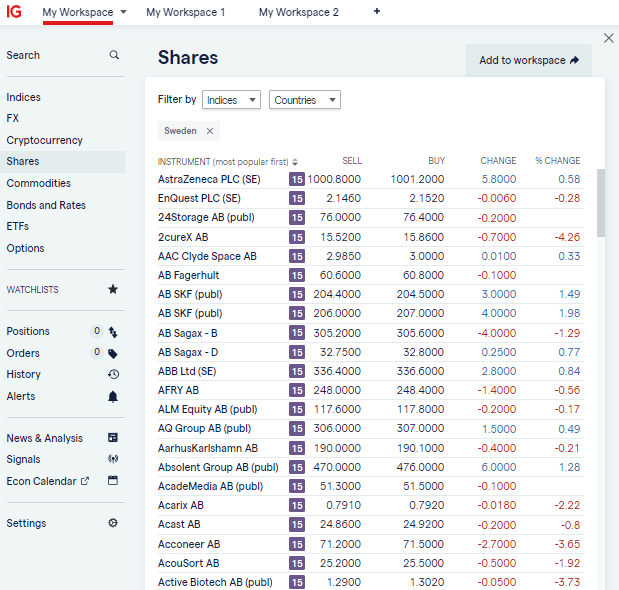Click the Signals broadcast icon
Image resolution: width=619 pixels, height=590 pixels.
click(113, 459)
